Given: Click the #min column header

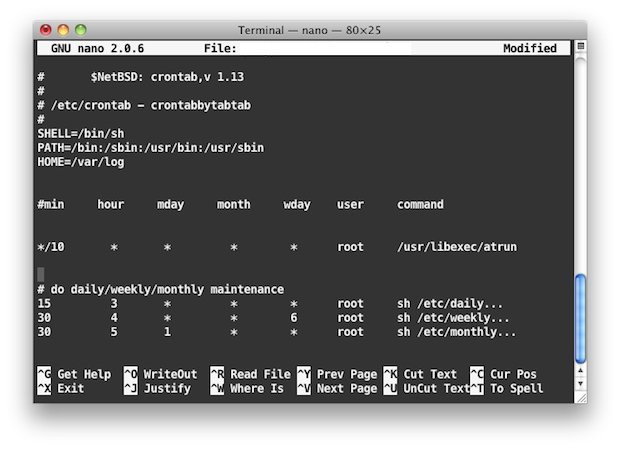Looking at the screenshot, I should pyautogui.click(x=51, y=204).
